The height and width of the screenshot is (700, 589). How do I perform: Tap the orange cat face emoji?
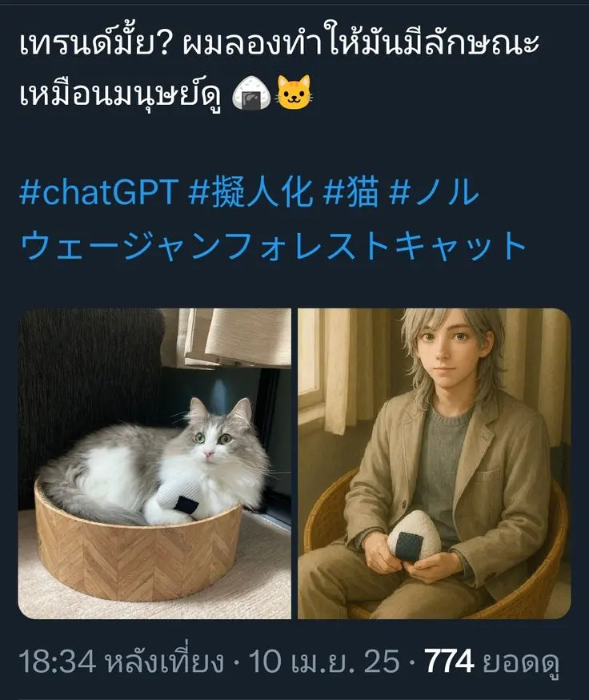point(294,92)
